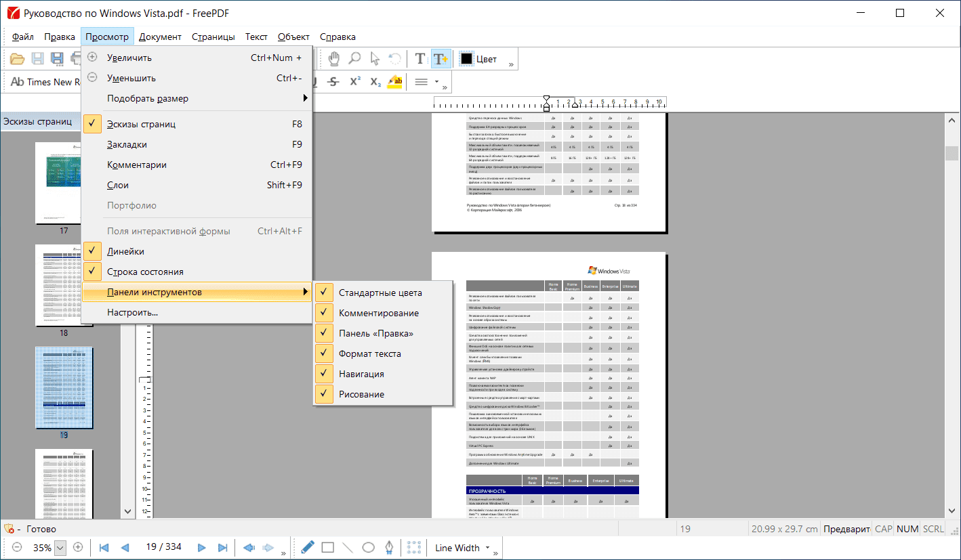This screenshot has height=560, width=961.
Task: Toggle Строка состояния status bar option
Action: click(197, 272)
